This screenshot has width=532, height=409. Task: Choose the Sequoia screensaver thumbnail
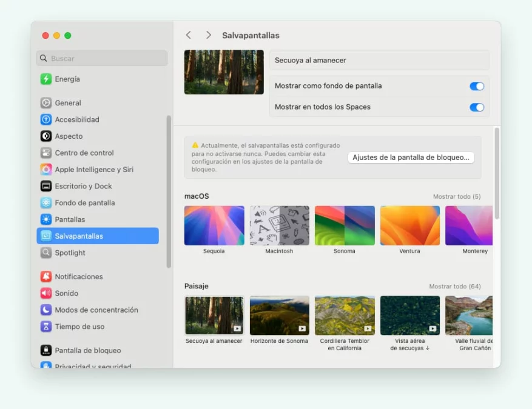(214, 225)
